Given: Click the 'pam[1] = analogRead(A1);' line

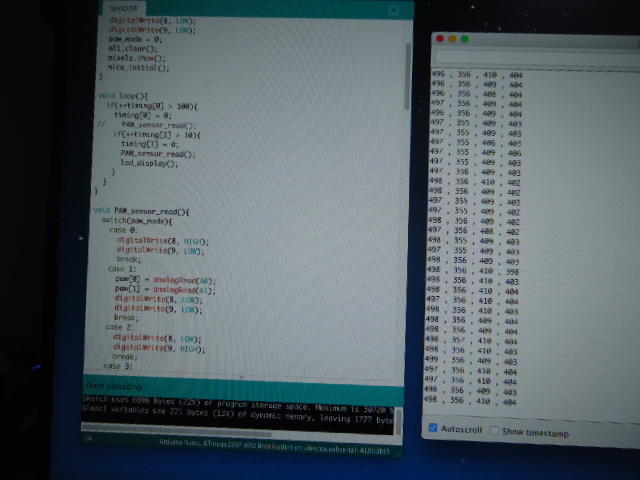Looking at the screenshot, I should coord(165,290).
